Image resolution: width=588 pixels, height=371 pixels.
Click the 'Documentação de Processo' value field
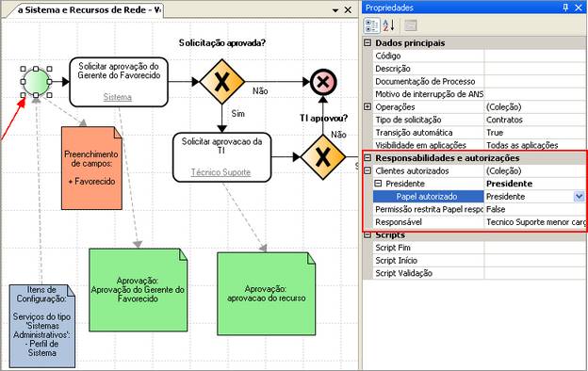click(x=535, y=81)
